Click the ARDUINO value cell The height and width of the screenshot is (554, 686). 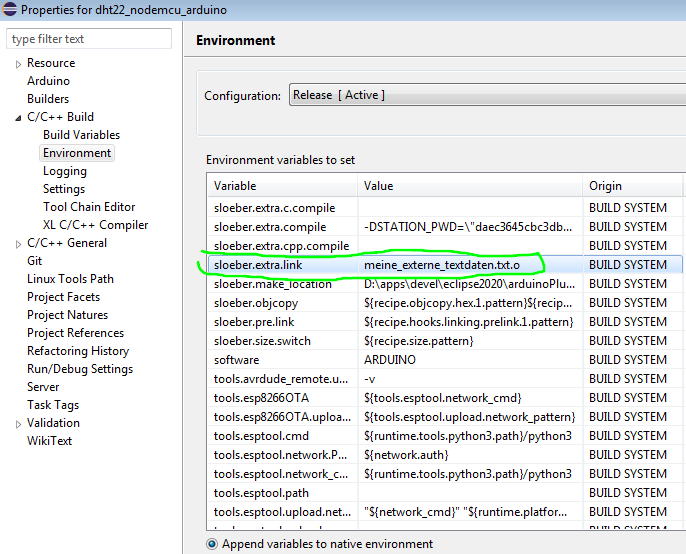coord(470,360)
